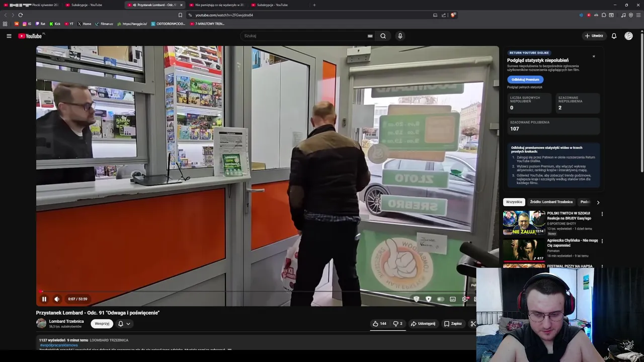Like the video with 144 likes

(x=379, y=324)
